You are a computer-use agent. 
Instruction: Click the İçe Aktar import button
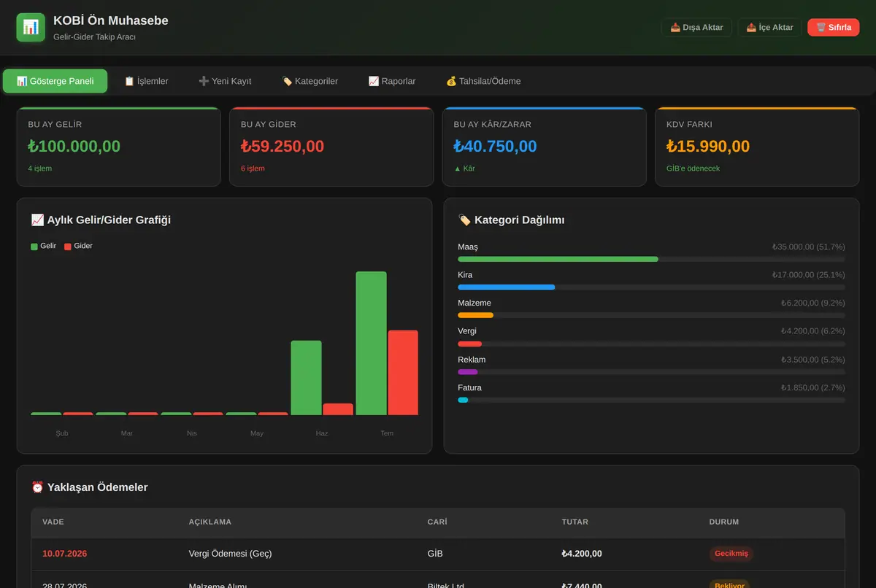tap(769, 27)
